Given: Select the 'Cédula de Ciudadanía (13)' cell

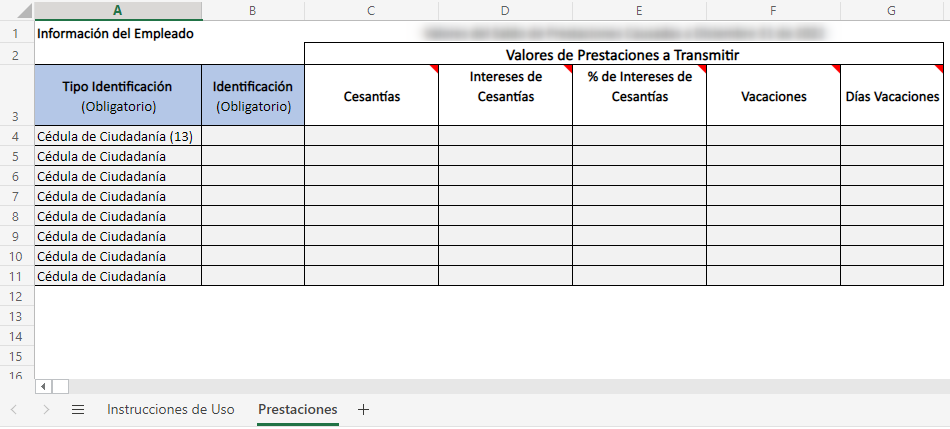Looking at the screenshot, I should coord(118,136).
